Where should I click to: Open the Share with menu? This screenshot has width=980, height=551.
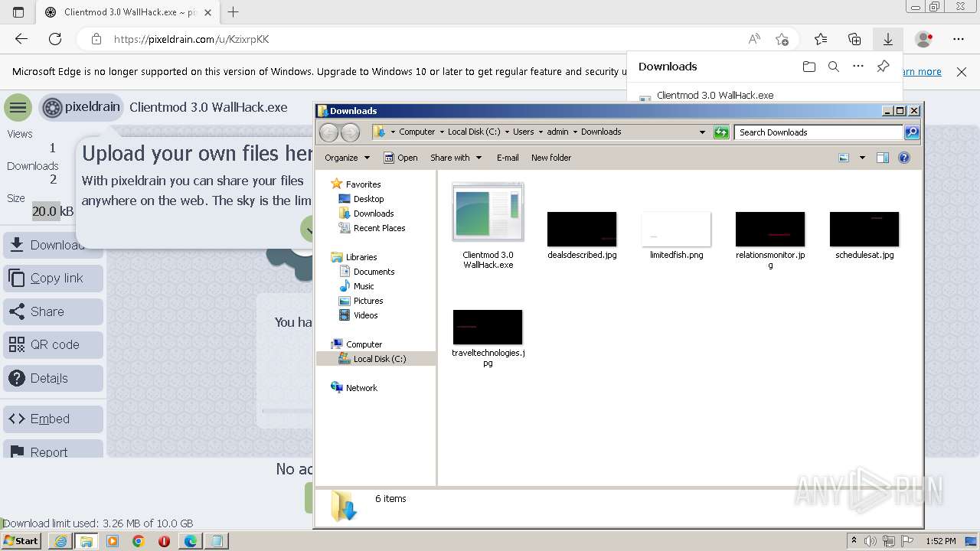click(456, 158)
